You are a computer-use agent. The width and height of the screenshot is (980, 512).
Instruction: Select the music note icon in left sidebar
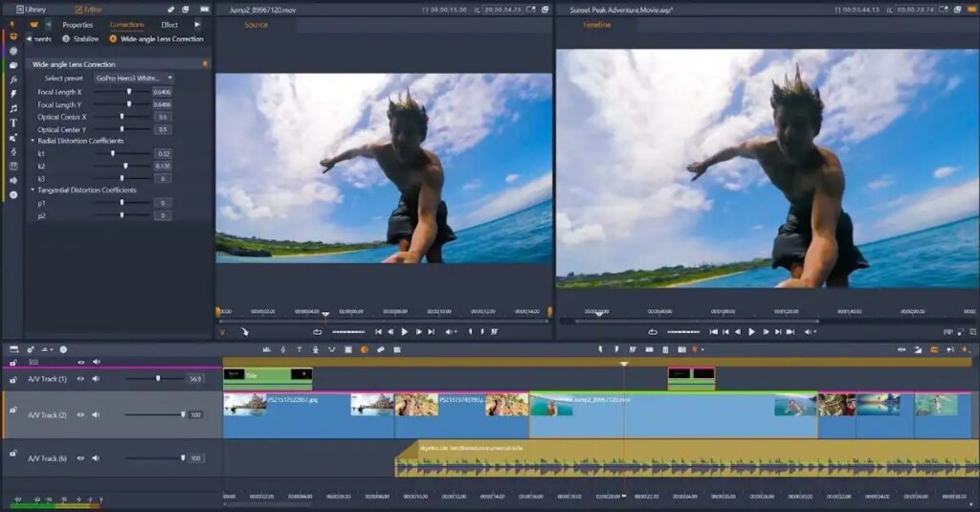point(13,108)
